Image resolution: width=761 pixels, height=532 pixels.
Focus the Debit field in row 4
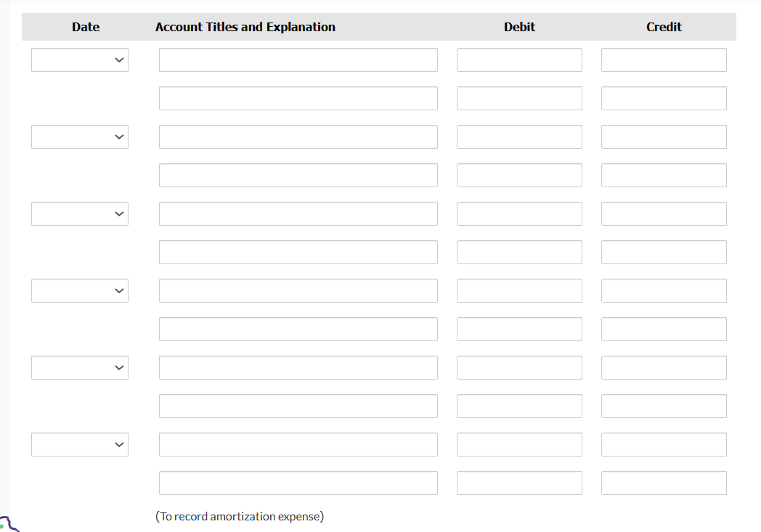click(519, 175)
